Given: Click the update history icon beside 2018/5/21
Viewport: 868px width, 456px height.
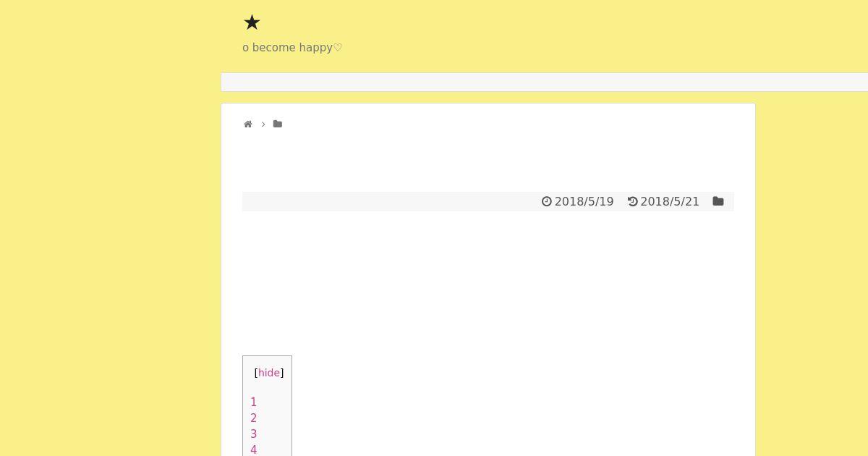Looking at the screenshot, I should click(x=633, y=201).
